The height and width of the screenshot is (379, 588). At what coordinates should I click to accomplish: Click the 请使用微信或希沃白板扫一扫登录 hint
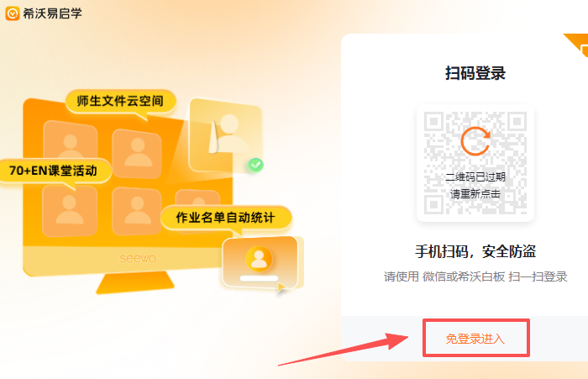click(475, 276)
